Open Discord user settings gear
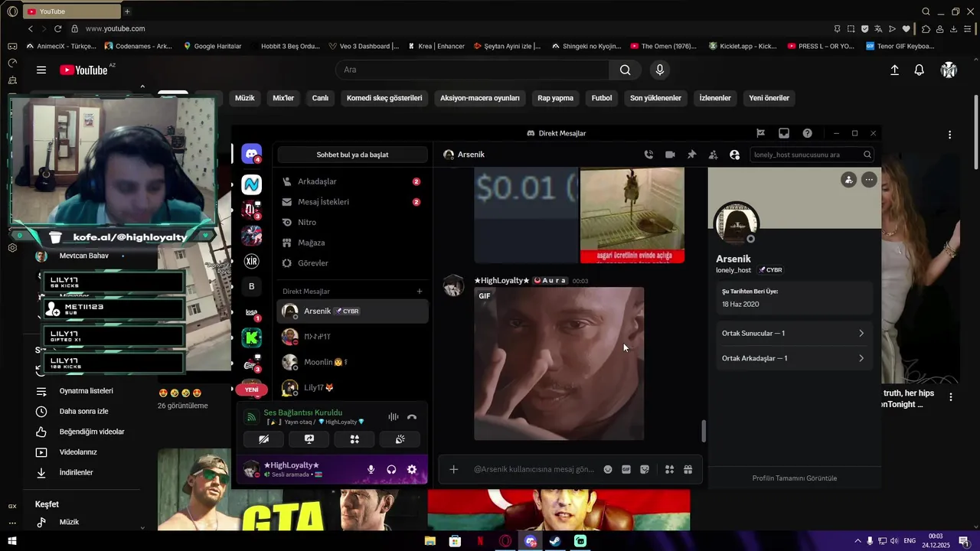This screenshot has width=980, height=551. click(x=412, y=469)
